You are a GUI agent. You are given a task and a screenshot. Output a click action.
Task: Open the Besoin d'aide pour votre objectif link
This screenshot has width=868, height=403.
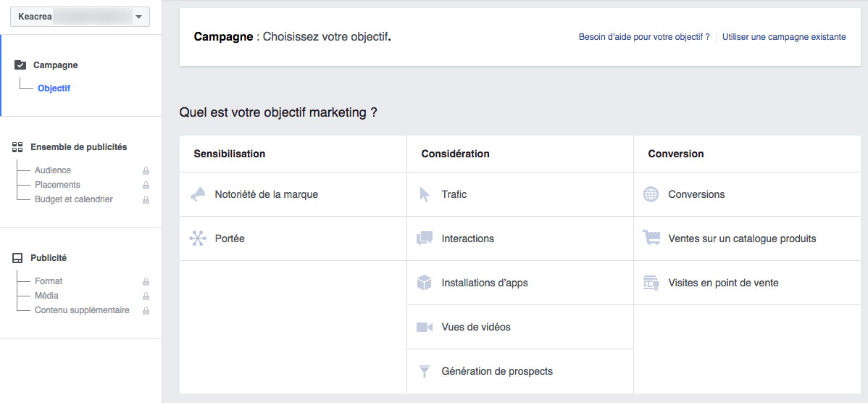point(644,37)
